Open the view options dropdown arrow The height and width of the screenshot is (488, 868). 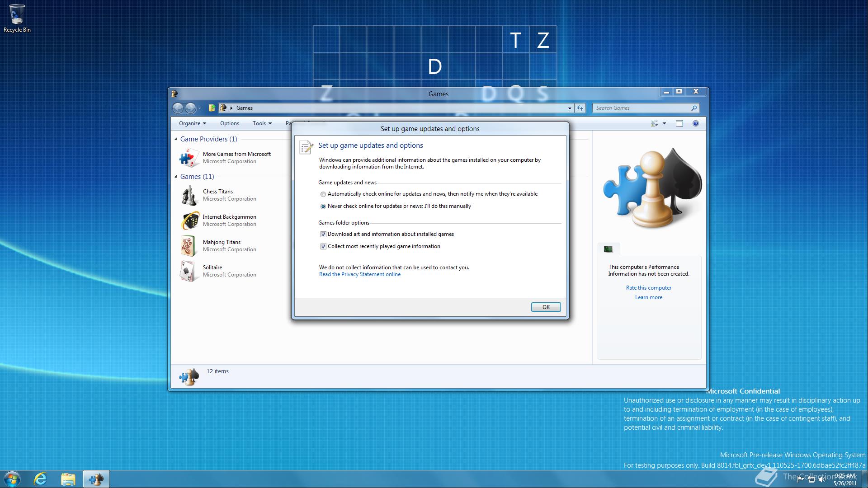(x=664, y=123)
